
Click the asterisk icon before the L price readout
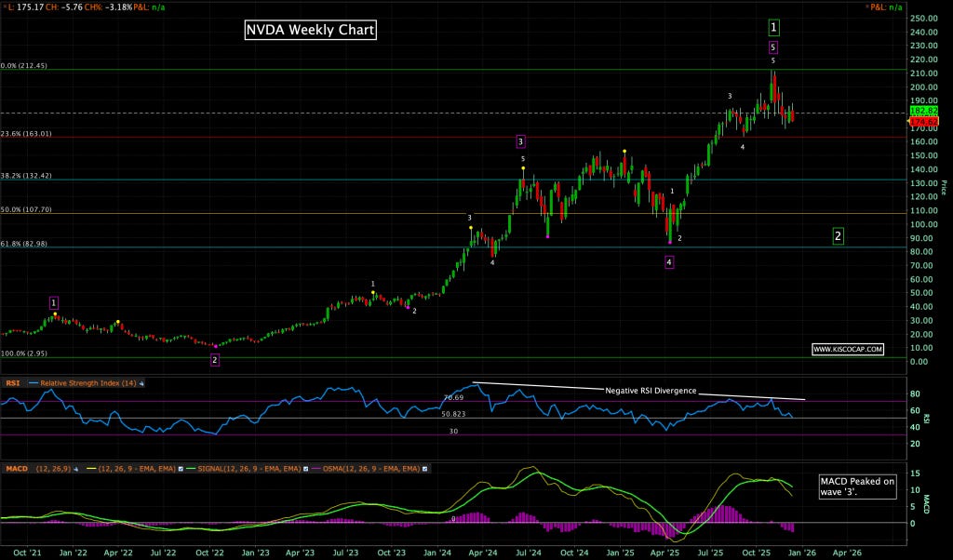(5, 6)
